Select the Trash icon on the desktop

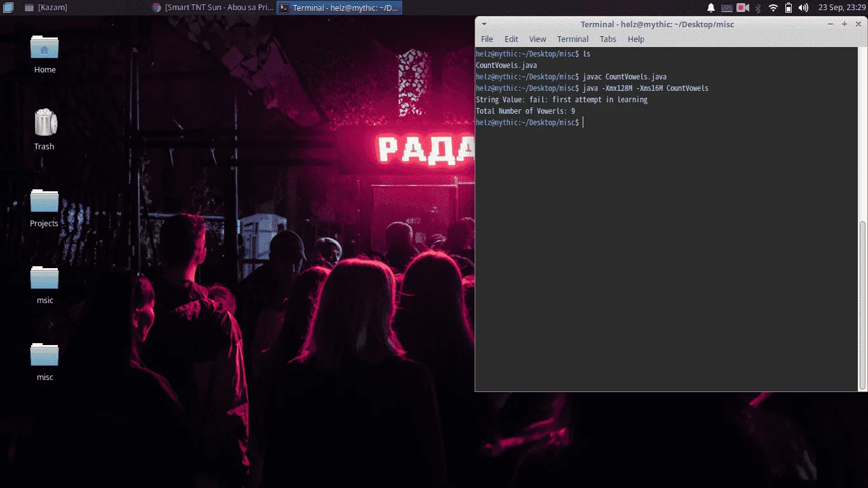coord(45,122)
